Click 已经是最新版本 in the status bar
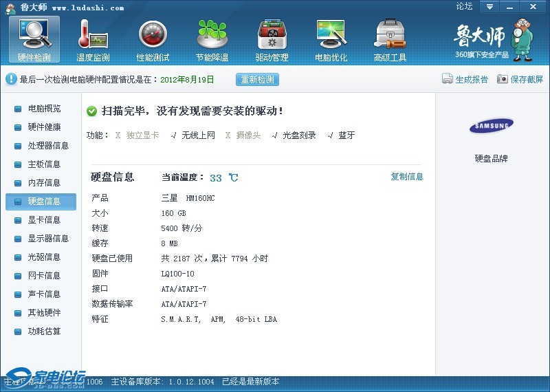This screenshot has width=550, height=392. [251, 382]
